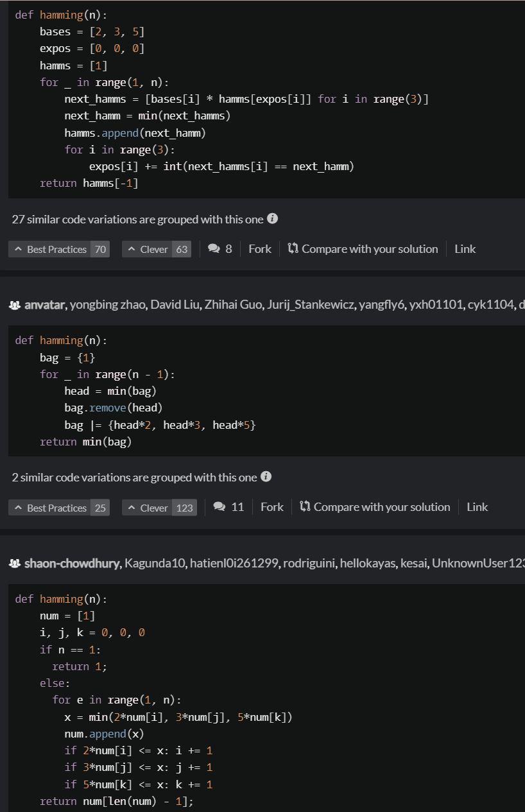Click code line "bag |= {head*2, head*3, head*5}"
This screenshot has width=525, height=812.
click(x=160, y=425)
